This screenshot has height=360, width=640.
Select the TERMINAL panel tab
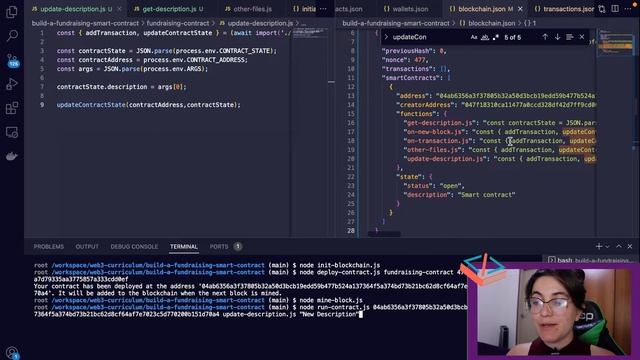pyautogui.click(x=184, y=247)
